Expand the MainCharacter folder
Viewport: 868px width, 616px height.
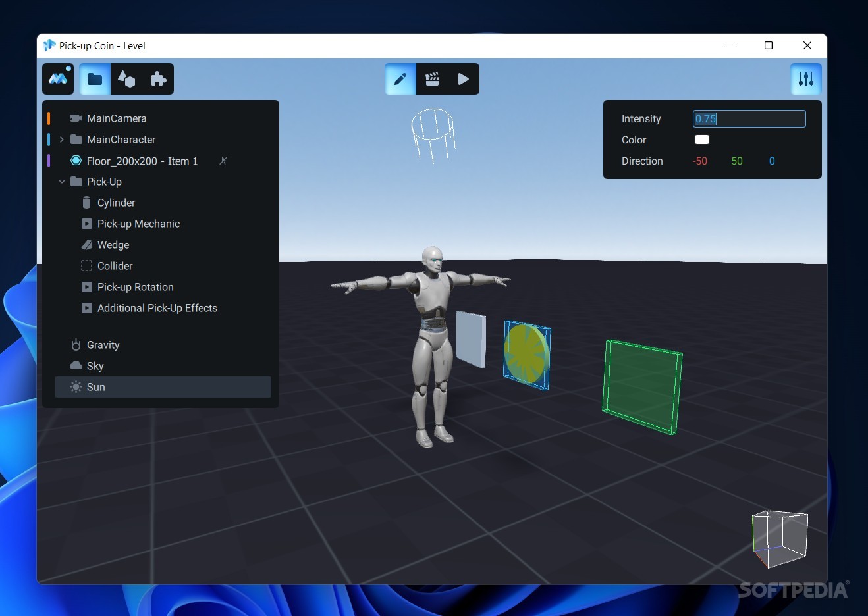61,140
